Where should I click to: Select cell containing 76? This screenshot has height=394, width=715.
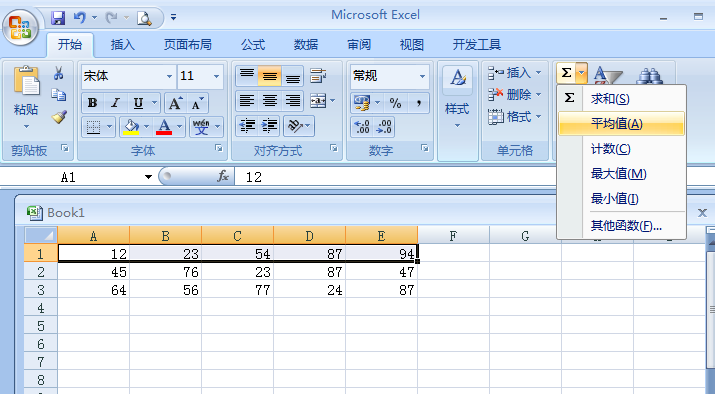pyautogui.click(x=166, y=272)
